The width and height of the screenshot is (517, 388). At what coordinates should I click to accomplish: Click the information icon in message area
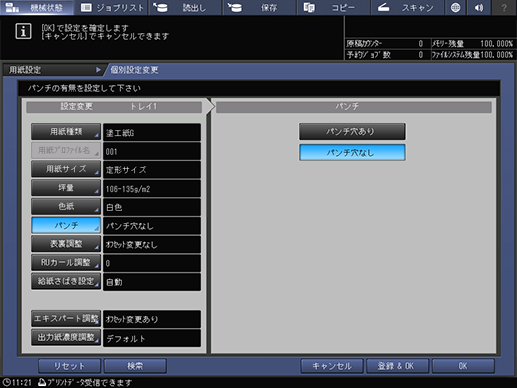(x=23, y=31)
